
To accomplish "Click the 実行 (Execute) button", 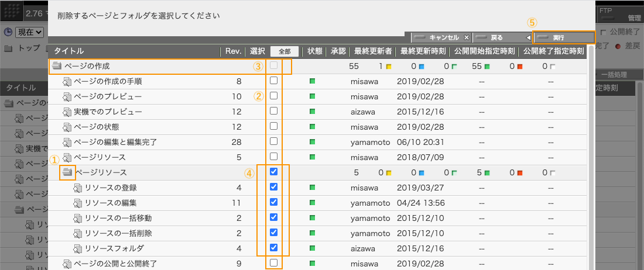I will (x=564, y=37).
